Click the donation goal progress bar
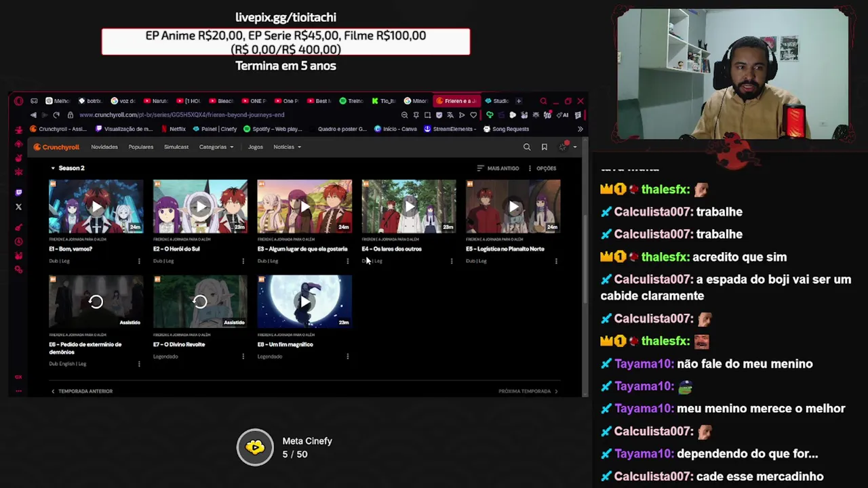Viewport: 868px width, 488px height. [285, 42]
